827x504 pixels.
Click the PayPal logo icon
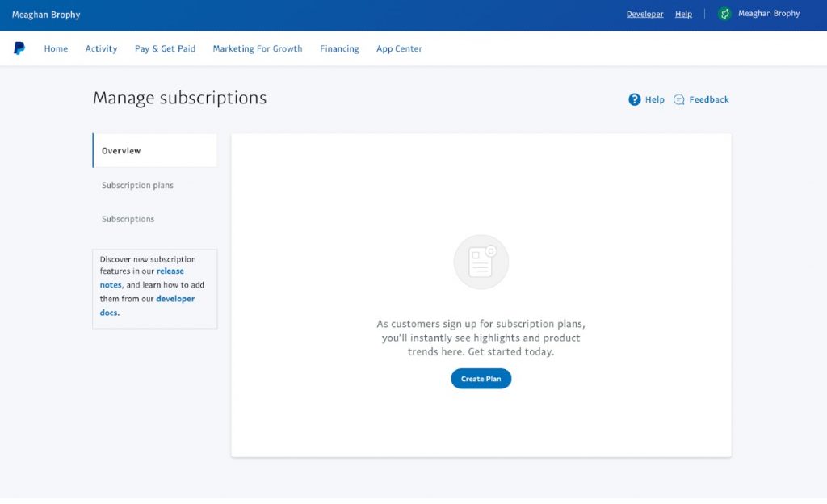point(19,48)
